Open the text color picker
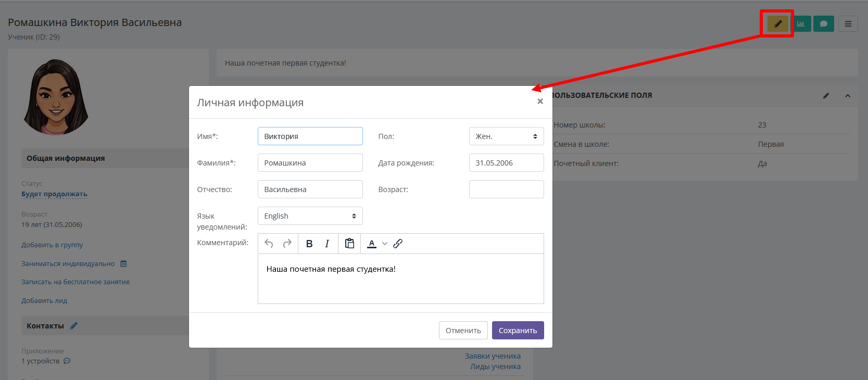 click(x=372, y=244)
